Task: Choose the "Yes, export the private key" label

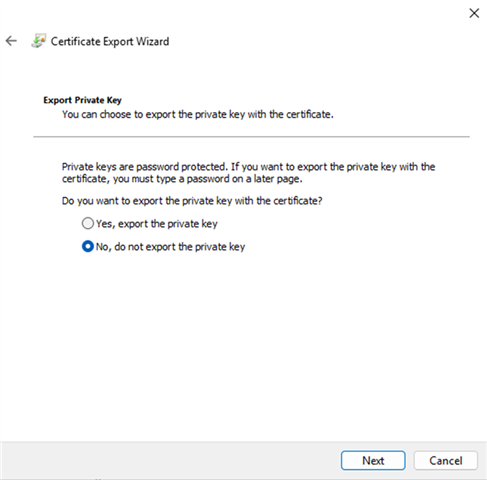Action: pos(157,224)
